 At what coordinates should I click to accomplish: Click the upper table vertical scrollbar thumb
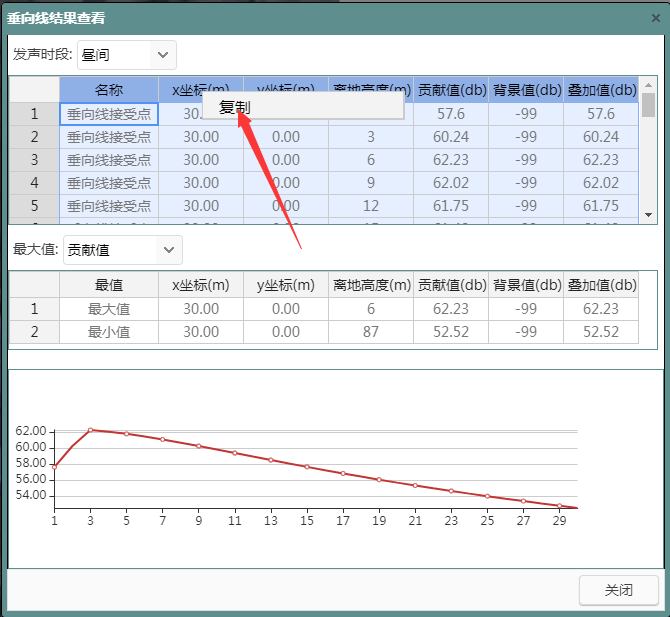(x=648, y=105)
